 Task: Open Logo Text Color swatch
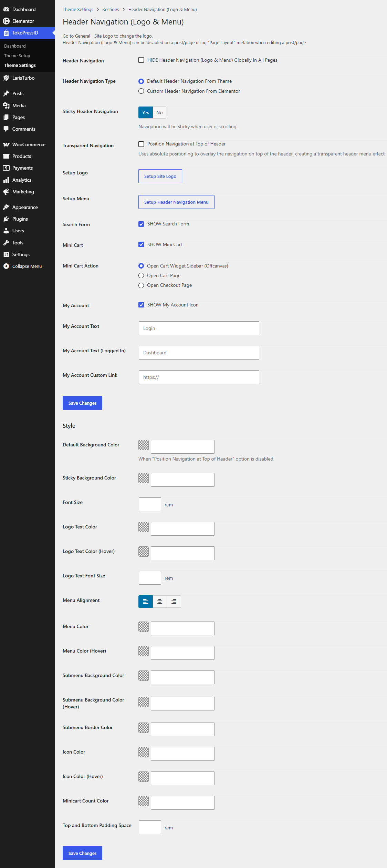tap(144, 527)
